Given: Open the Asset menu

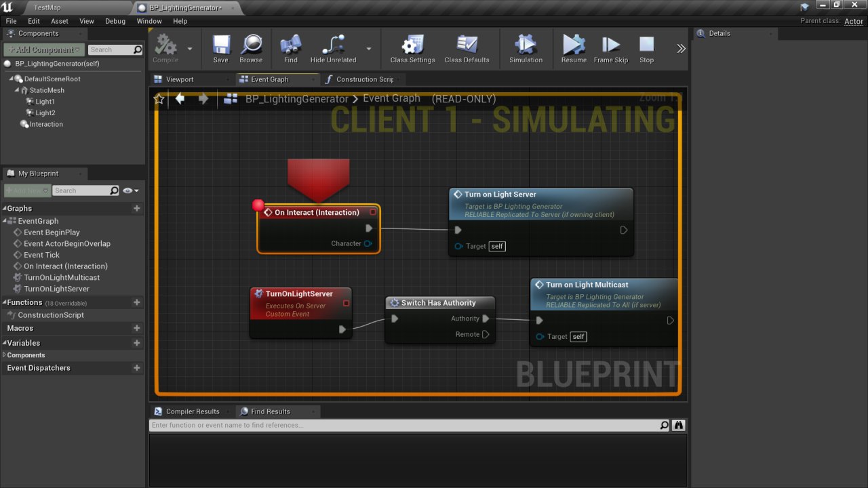Looking at the screenshot, I should (60, 21).
